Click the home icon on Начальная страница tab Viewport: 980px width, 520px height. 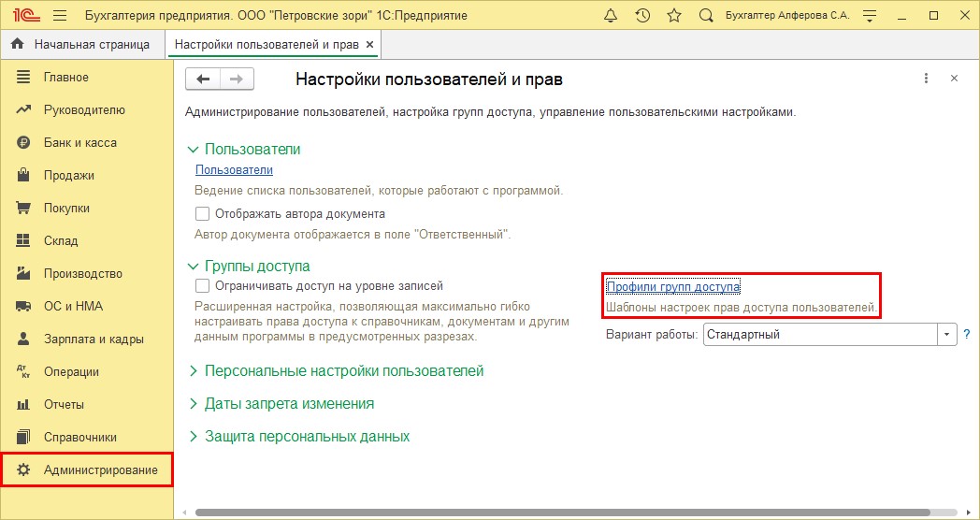(x=18, y=44)
